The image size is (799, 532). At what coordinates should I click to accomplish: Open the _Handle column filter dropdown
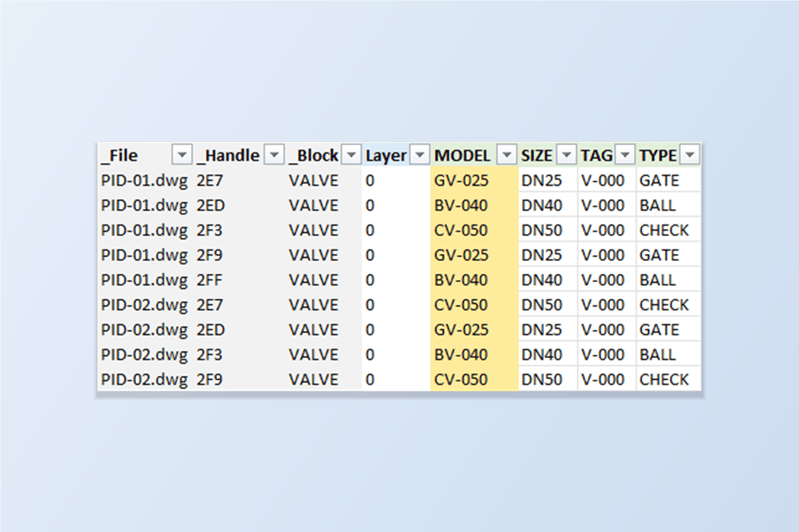[x=274, y=155]
